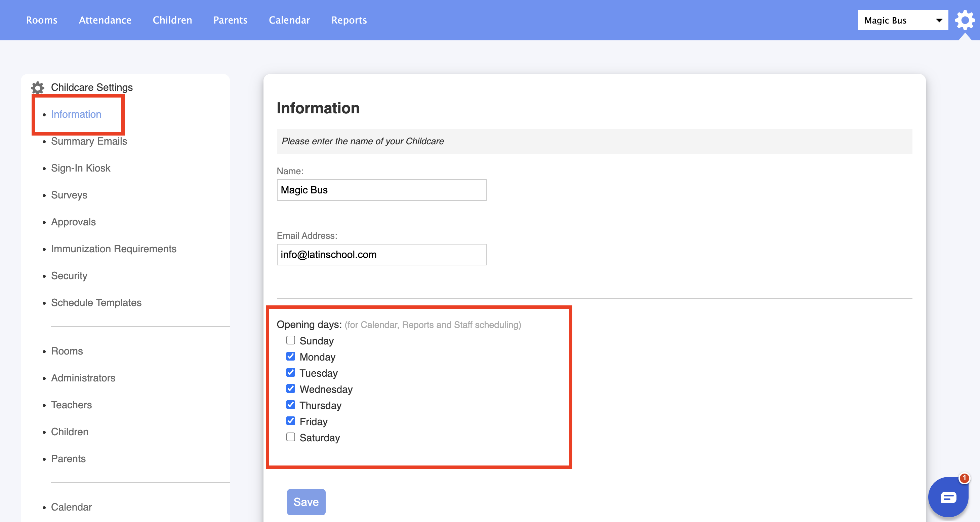Expand the Magic Bus childcare dropdown
The width and height of the screenshot is (980, 522).
click(x=902, y=20)
